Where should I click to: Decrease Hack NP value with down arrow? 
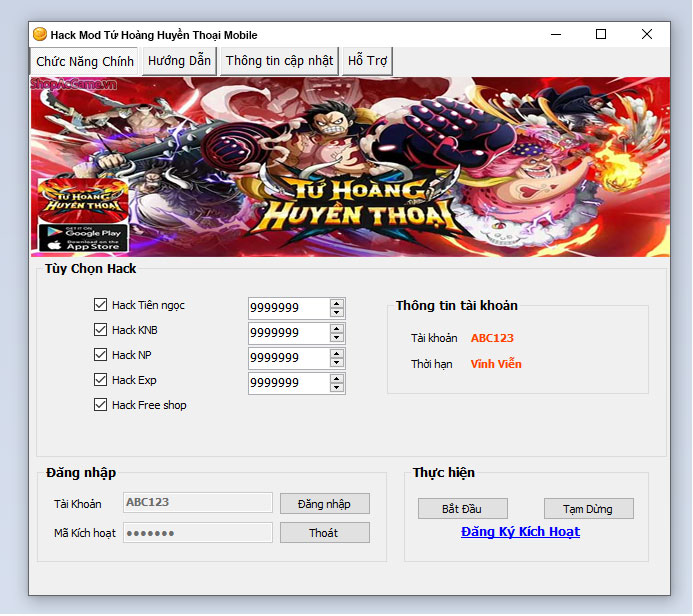[337, 362]
